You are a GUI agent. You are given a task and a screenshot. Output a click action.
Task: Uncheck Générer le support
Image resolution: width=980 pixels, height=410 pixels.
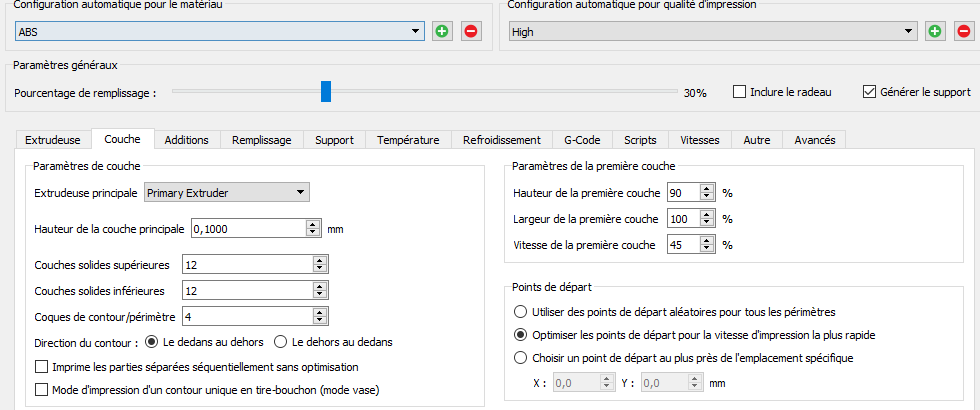coord(869,92)
